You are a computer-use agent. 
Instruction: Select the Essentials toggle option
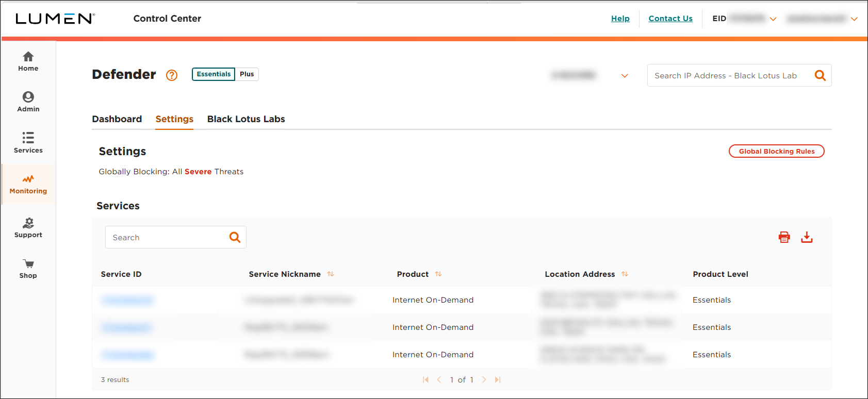point(214,74)
